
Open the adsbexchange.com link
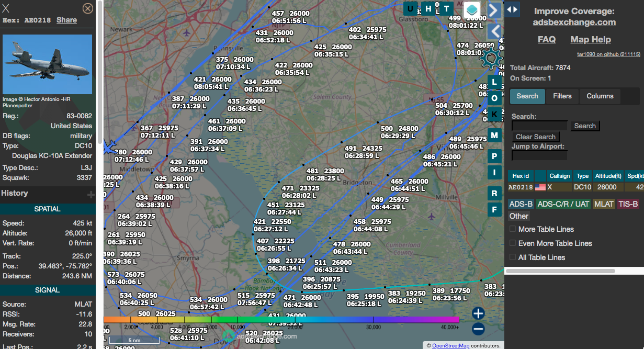pyautogui.click(x=574, y=22)
